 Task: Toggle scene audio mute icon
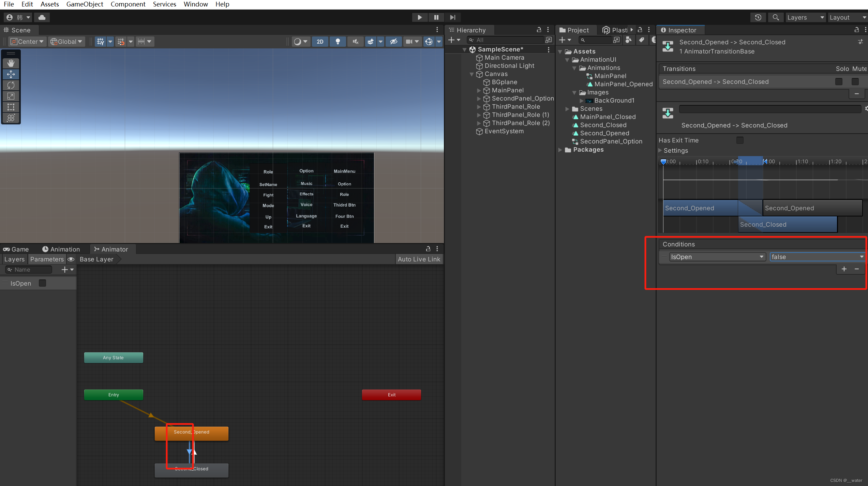click(x=356, y=42)
